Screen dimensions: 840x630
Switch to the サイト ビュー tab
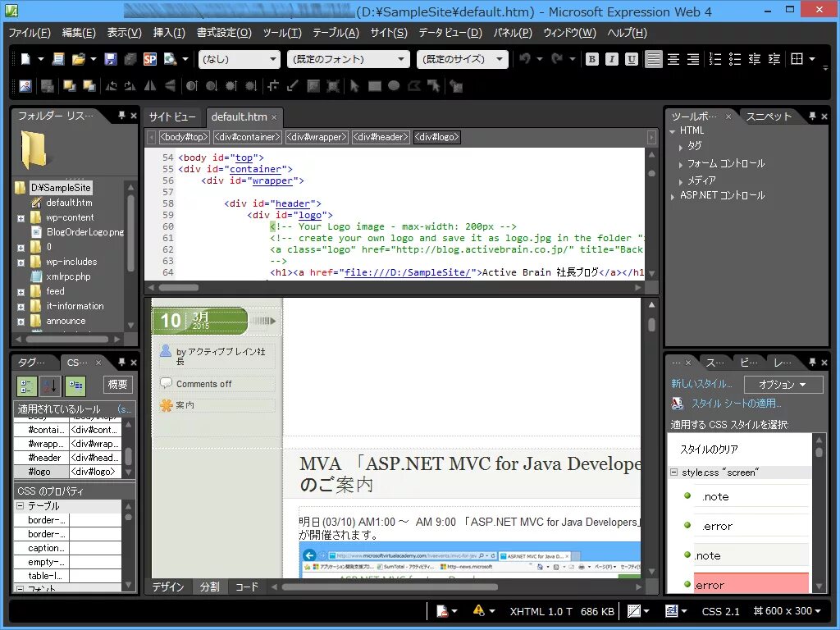pyautogui.click(x=172, y=116)
